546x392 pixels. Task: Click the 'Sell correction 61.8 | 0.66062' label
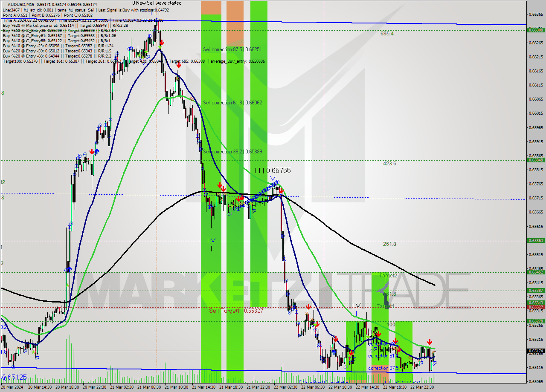tap(232, 103)
